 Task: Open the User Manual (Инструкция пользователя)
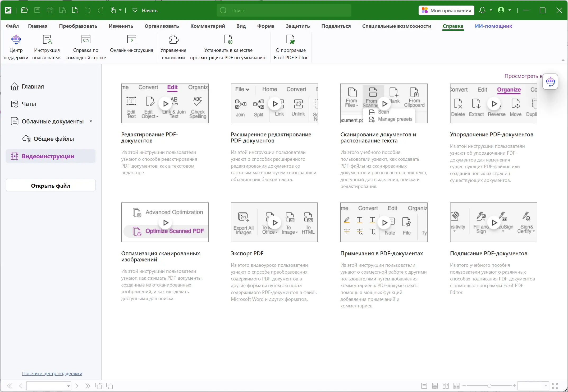(x=47, y=40)
